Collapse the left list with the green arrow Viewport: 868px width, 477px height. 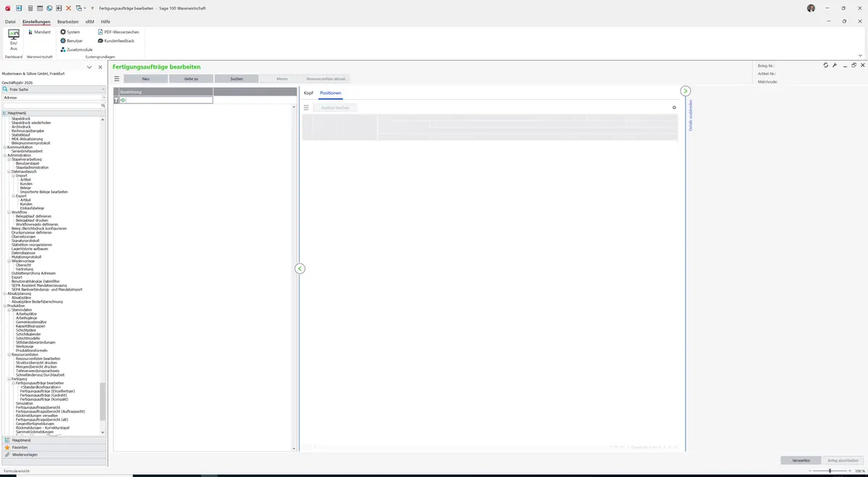pyautogui.click(x=299, y=268)
